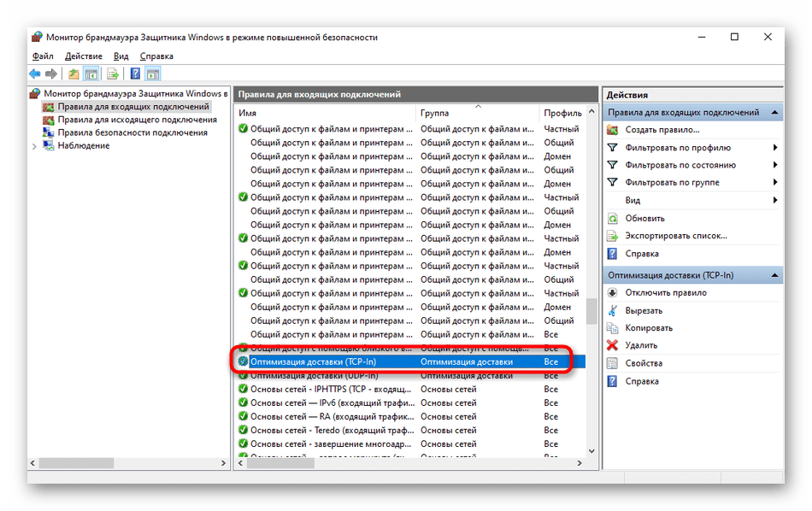
Task: Open the Справка menu in the menu bar
Action: pyautogui.click(x=156, y=56)
